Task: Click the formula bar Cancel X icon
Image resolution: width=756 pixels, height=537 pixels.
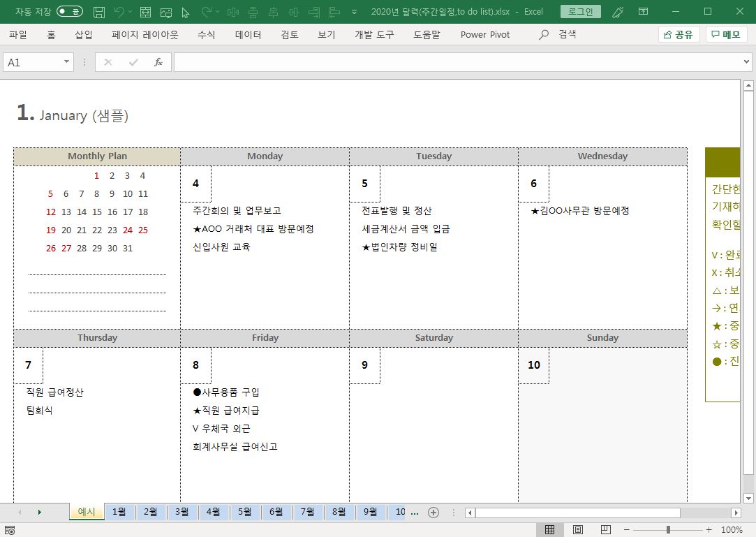Action: (x=108, y=62)
